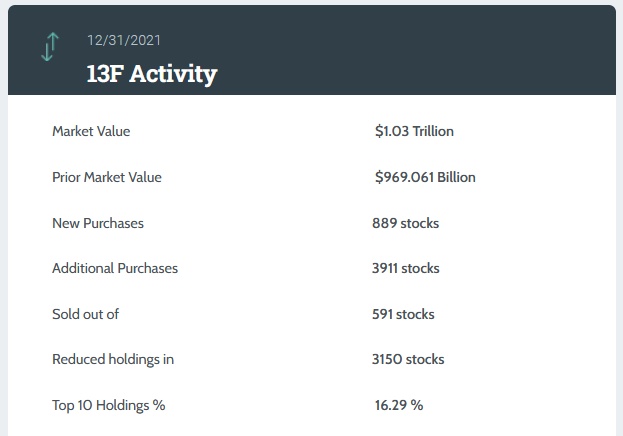
Task: Select the Prior Market Value label
Action: coord(107,177)
